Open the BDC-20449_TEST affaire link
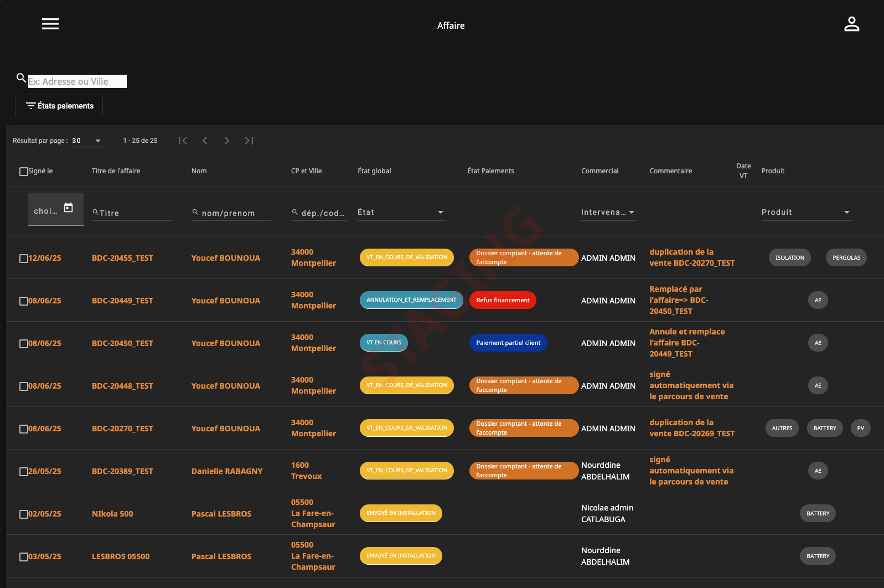 pyautogui.click(x=122, y=301)
